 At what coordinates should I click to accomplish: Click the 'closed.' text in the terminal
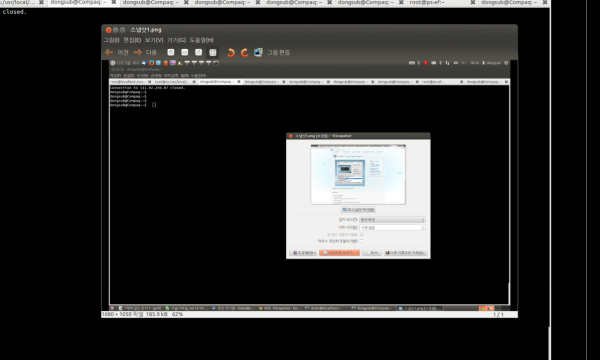point(15,12)
